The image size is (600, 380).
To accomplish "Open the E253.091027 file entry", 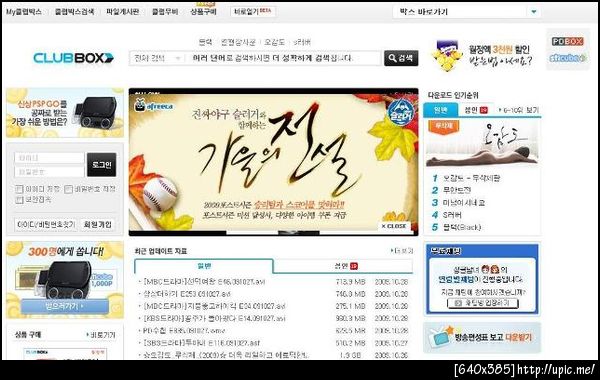I will tap(187, 294).
